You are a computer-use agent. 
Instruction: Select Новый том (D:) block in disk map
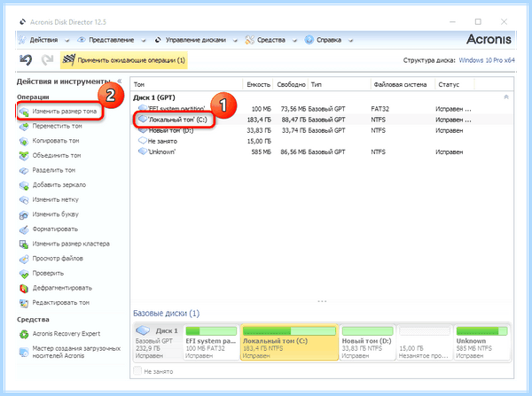pyautogui.click(x=367, y=343)
